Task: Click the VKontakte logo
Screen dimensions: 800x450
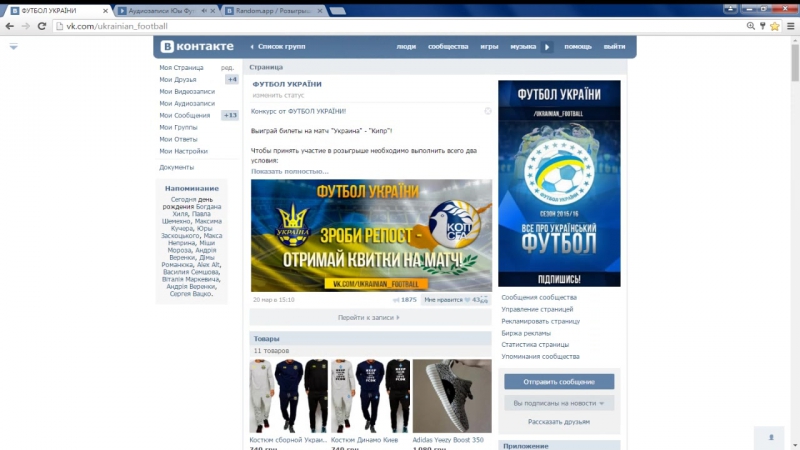Action: pos(197,46)
